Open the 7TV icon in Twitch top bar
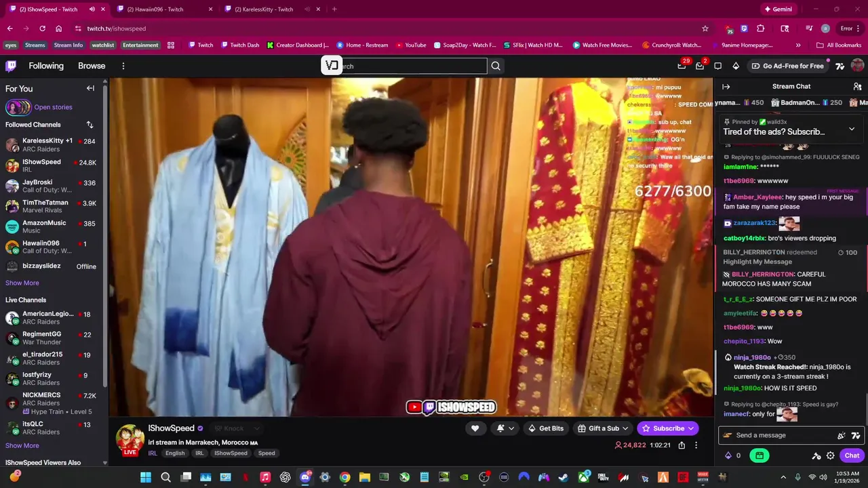The image size is (868, 488). (x=840, y=66)
